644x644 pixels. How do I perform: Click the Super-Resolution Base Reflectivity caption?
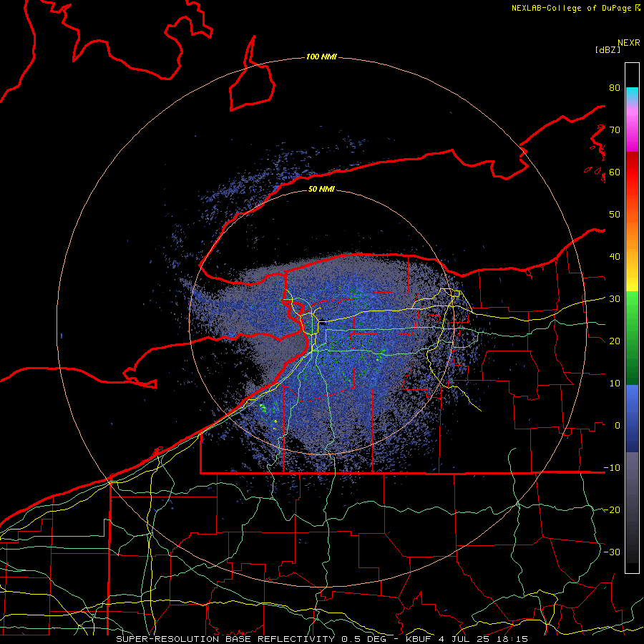225,639
